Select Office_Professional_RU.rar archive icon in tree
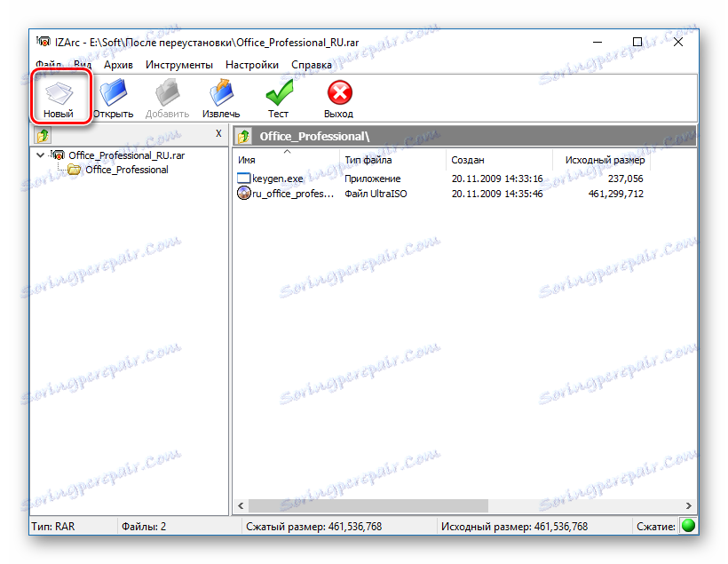 tap(58, 155)
